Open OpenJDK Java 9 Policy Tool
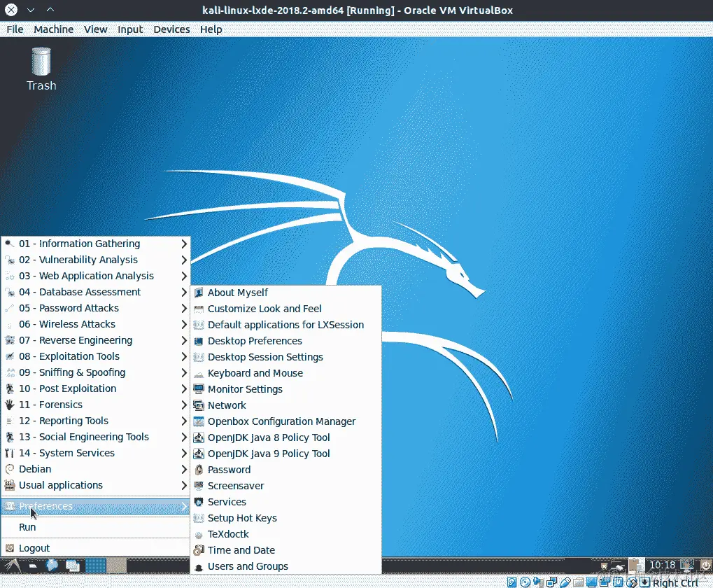Viewport: 713px width, 588px height. pos(285,454)
